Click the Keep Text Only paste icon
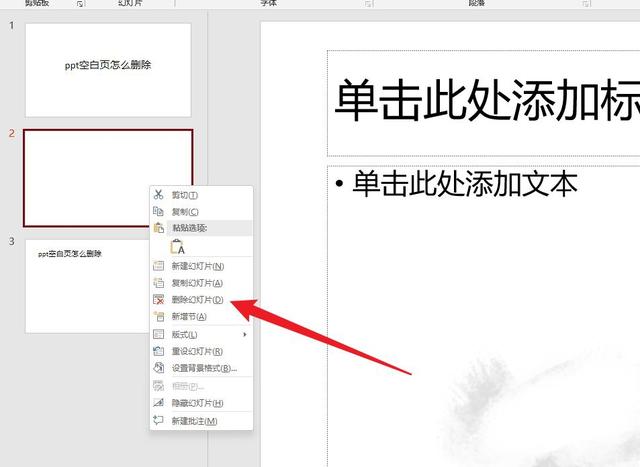Viewport: 640px width, 467px height. pos(178,247)
